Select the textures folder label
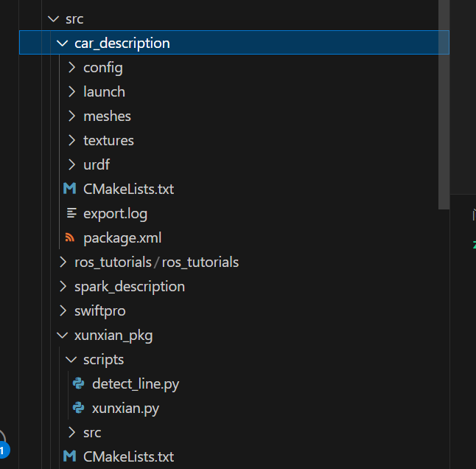This screenshot has width=476, height=469. 108,141
